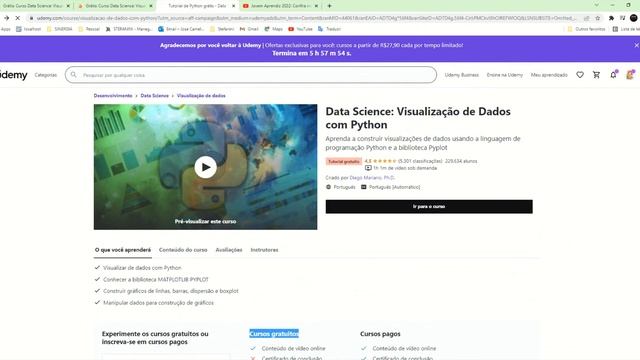Go to Visualização de dados breadcrumb
Image resolution: width=640 pixels, height=360 pixels.
point(201,96)
